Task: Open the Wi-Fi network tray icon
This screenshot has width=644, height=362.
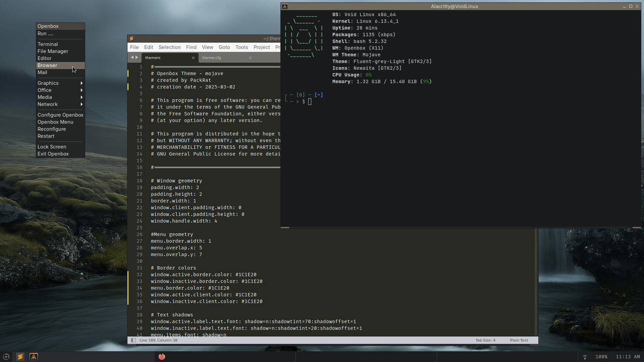Action: click(x=585, y=356)
